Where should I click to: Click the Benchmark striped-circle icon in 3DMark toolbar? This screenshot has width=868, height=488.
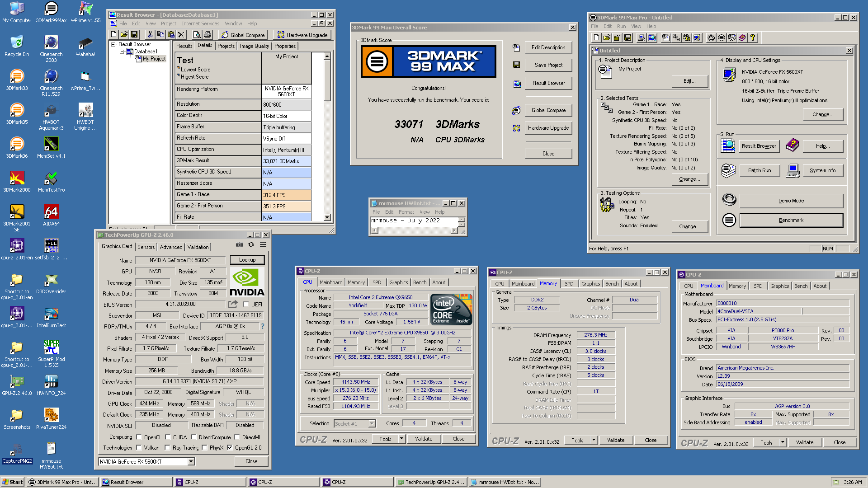click(x=722, y=38)
